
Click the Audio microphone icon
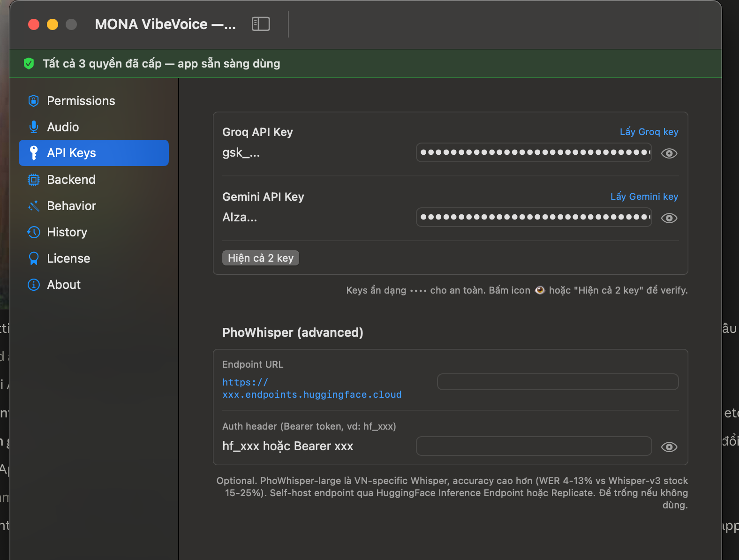click(33, 127)
